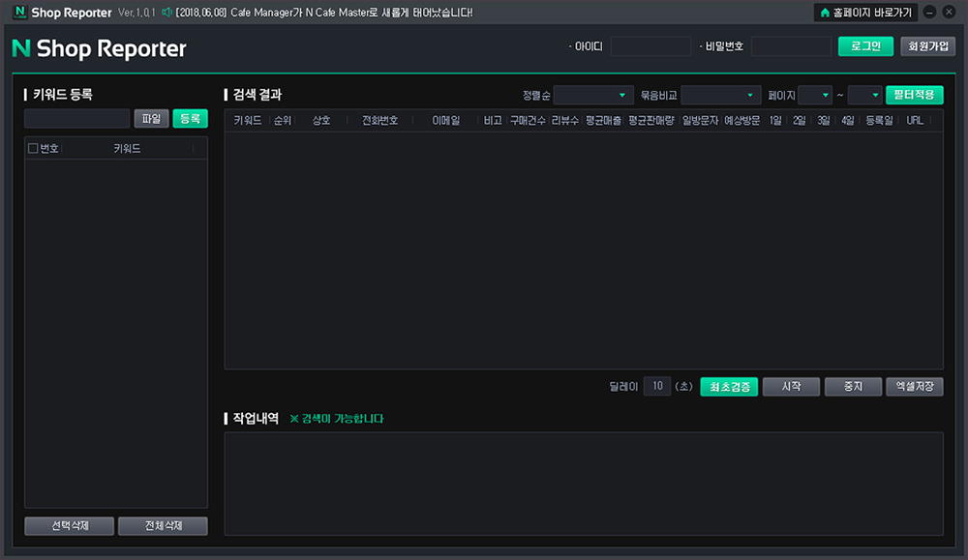The image size is (968, 560).
Task: Click the 전체삭제 delete all button
Action: click(x=163, y=525)
